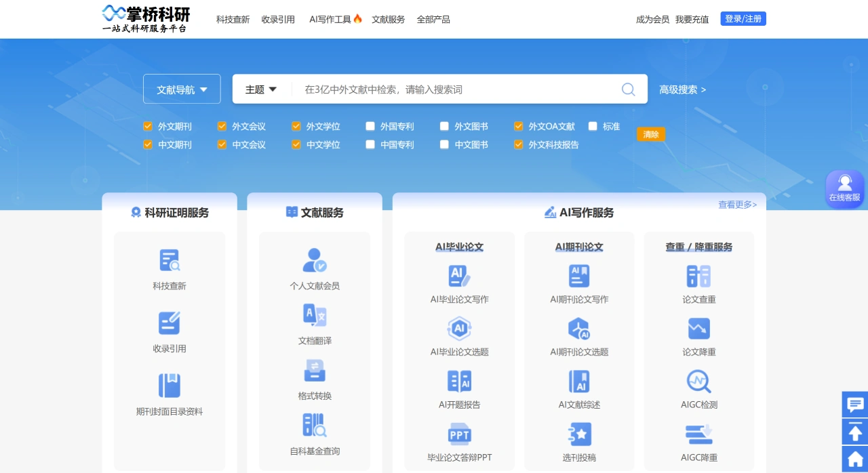Image resolution: width=868 pixels, height=473 pixels.
Task: Check the 标准 checkbox
Action: (593, 125)
